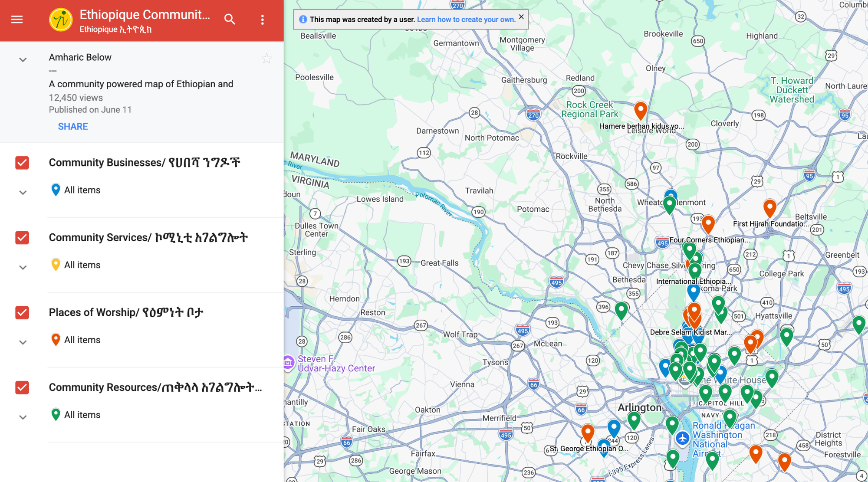Viewport: 868px width, 482px height.
Task: Click the Amharic Below heading
Action: [80, 57]
